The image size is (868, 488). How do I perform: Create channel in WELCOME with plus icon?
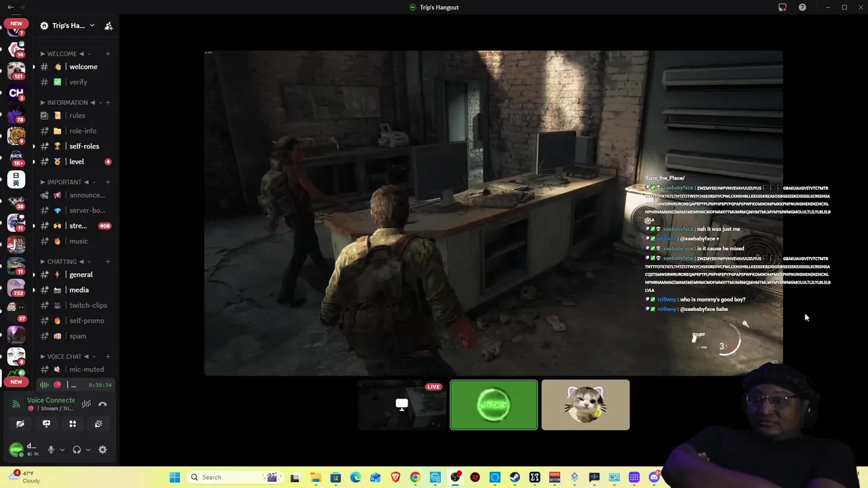(108, 54)
